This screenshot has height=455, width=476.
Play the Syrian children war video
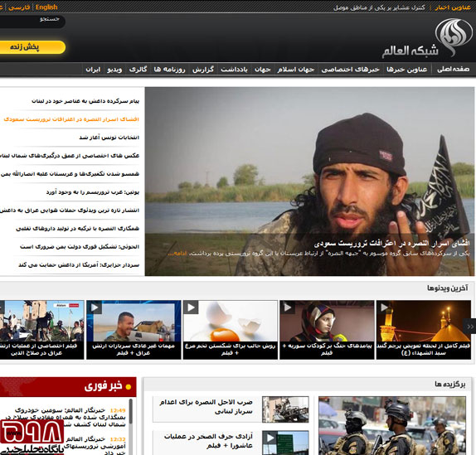click(x=327, y=330)
